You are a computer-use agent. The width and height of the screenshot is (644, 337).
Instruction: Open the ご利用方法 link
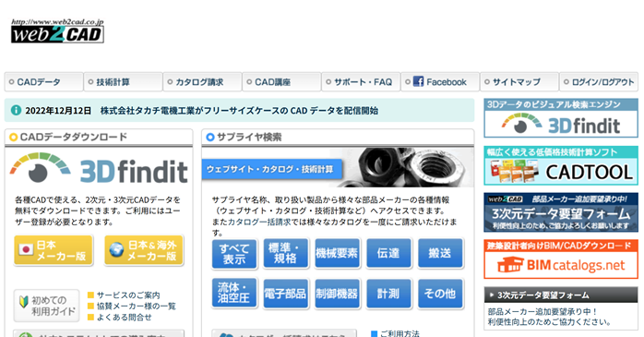coord(400,333)
